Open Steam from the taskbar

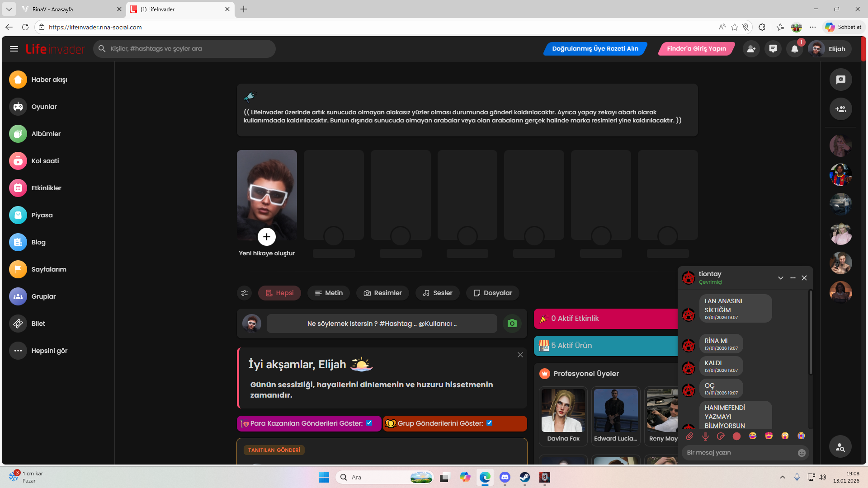(525, 477)
